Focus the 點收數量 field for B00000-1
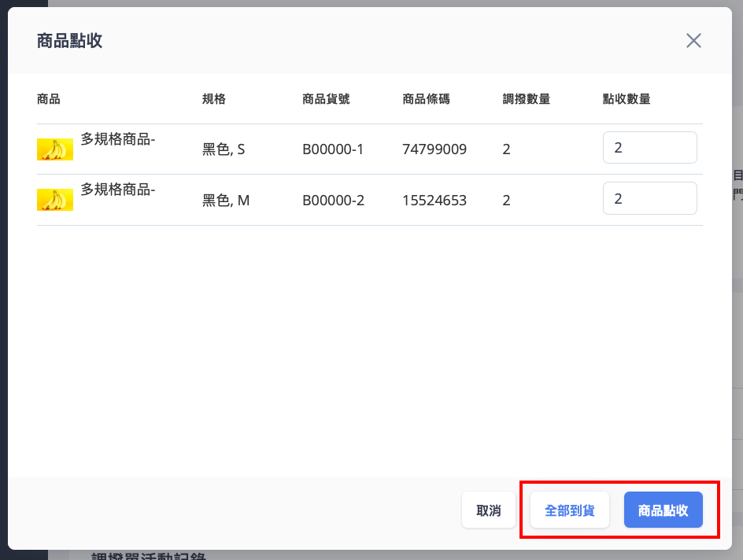The image size is (743, 560). pos(649,148)
